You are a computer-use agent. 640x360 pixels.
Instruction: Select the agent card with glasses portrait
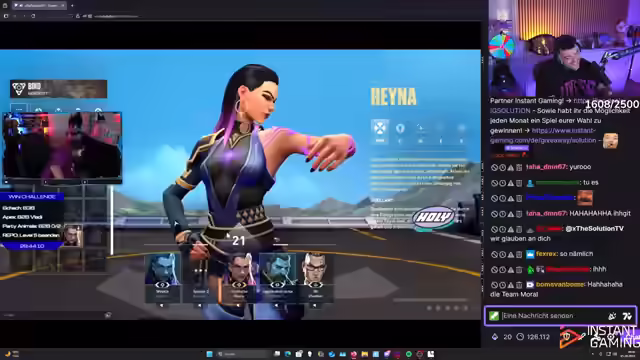tap(315, 277)
